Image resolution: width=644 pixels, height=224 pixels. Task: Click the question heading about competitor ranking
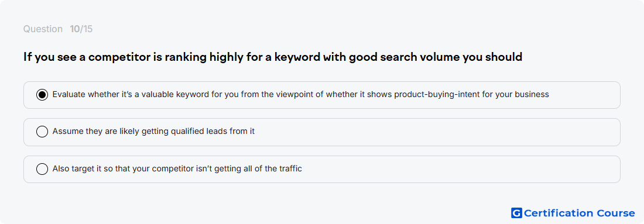(273, 57)
